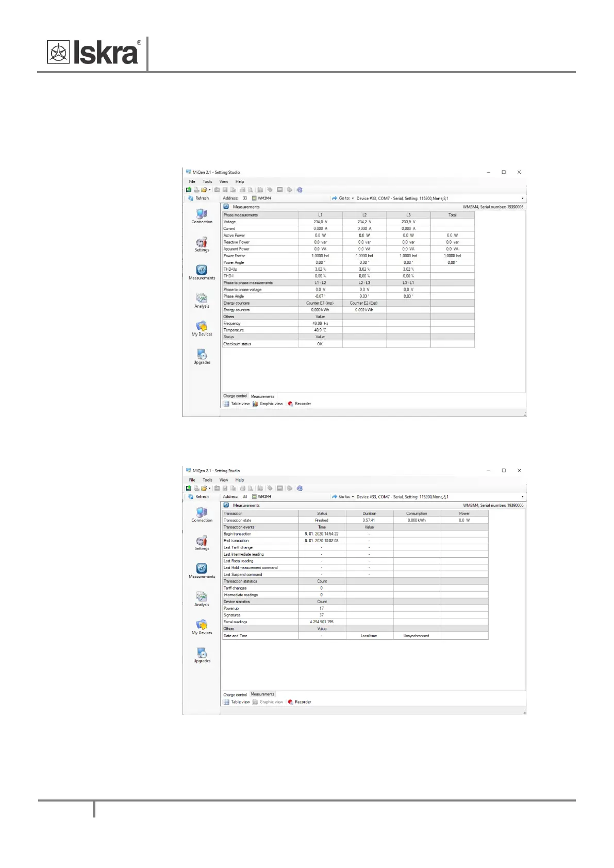614x868 pixels.
Task: Click the WM3M4 device icon, upper window
Action: (254, 198)
